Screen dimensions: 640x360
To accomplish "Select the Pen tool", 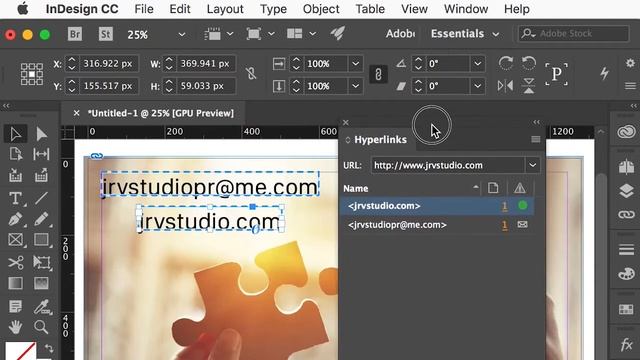I will coord(16,219).
